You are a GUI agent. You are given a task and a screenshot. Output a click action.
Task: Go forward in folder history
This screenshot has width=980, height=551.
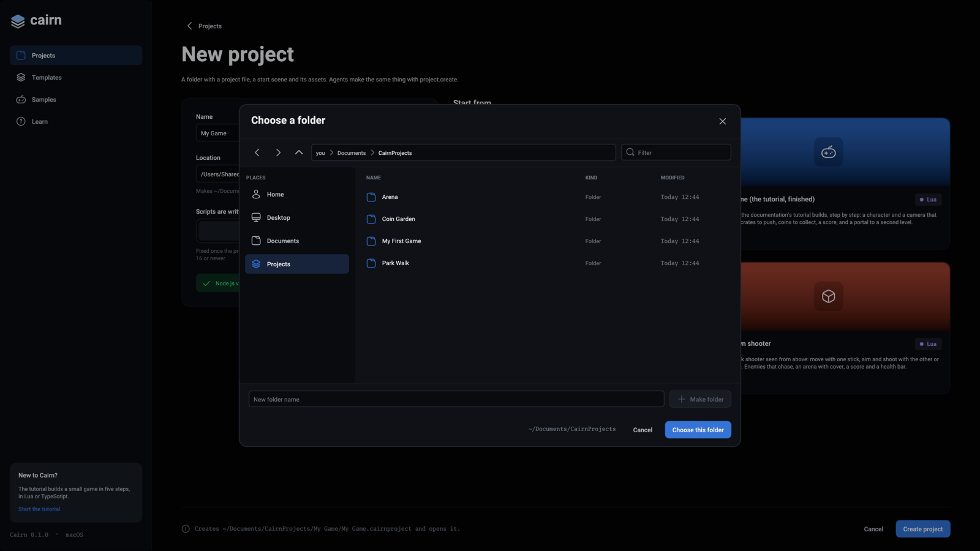(278, 152)
